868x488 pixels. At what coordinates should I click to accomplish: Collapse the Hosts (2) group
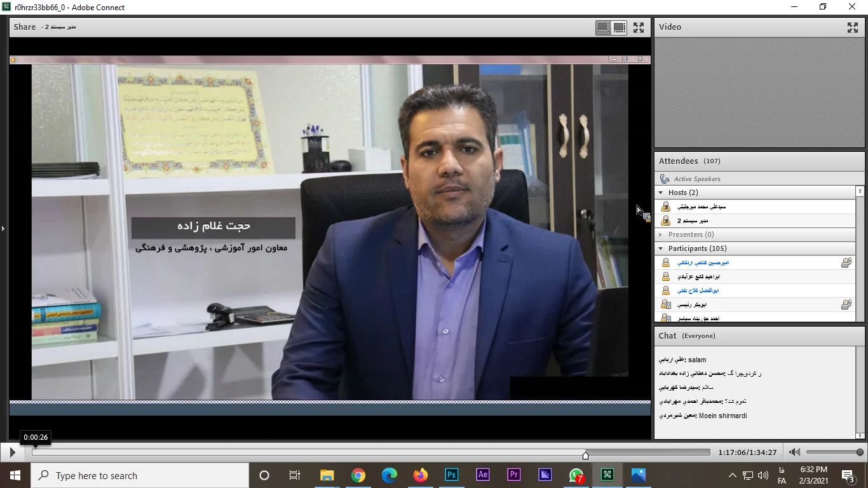[x=661, y=193]
